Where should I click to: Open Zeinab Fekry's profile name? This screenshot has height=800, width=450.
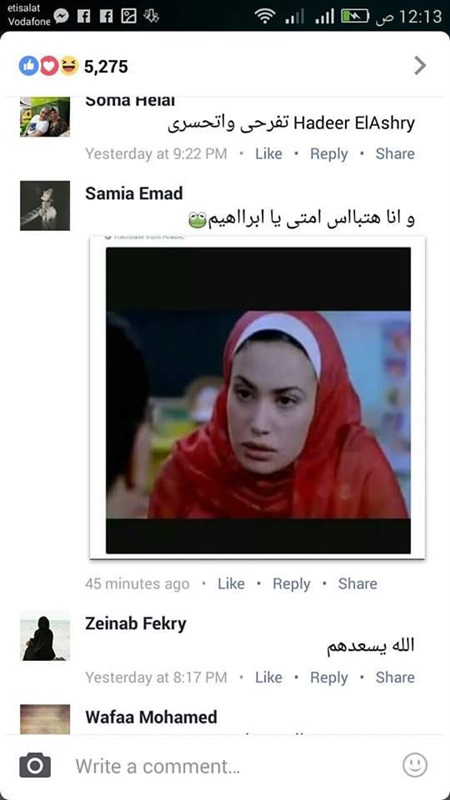[x=136, y=623]
